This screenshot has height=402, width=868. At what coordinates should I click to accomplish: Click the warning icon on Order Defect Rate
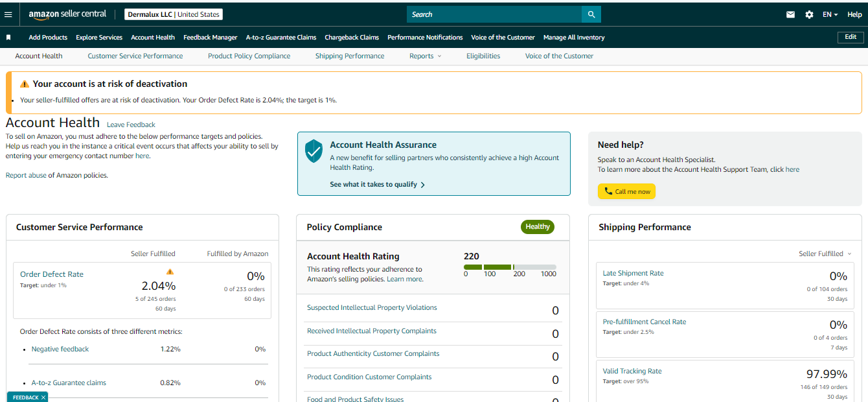170,272
